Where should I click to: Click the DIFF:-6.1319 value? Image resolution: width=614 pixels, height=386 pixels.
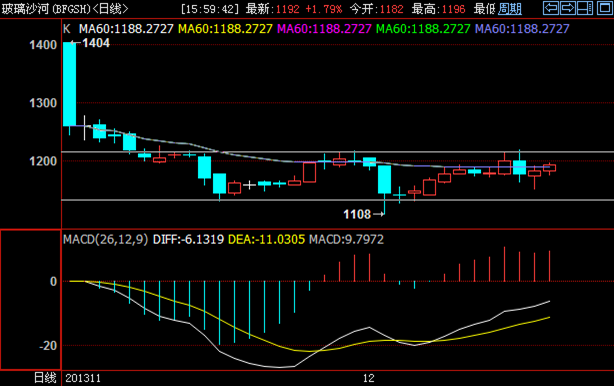pyautogui.click(x=188, y=239)
